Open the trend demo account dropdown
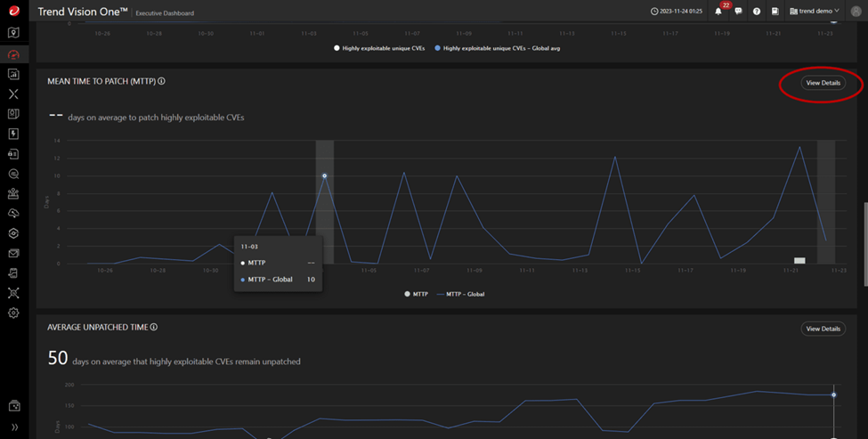The image size is (868, 439). pyautogui.click(x=815, y=11)
